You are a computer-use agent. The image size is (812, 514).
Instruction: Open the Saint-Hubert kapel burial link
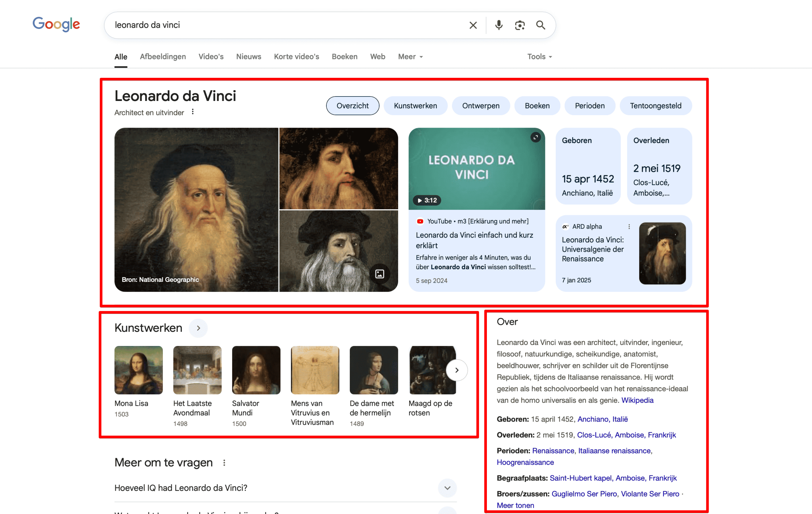(x=613, y=478)
